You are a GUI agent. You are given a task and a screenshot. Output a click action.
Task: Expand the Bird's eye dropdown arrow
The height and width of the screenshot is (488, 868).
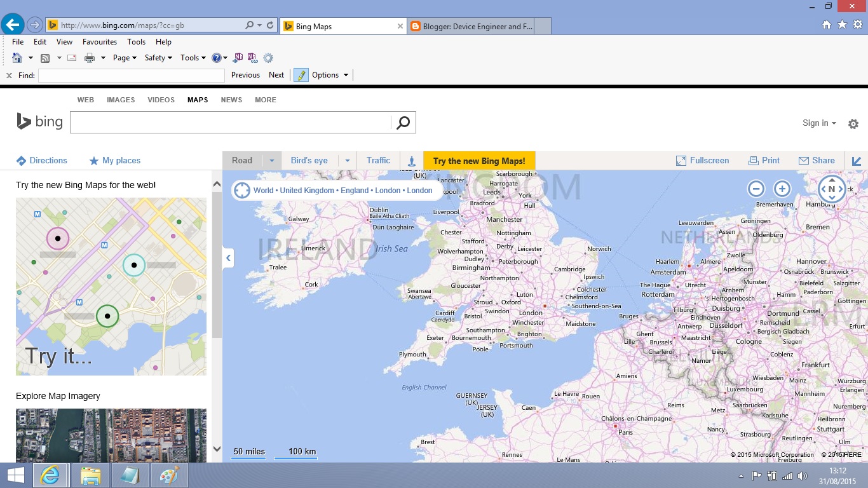pyautogui.click(x=348, y=161)
